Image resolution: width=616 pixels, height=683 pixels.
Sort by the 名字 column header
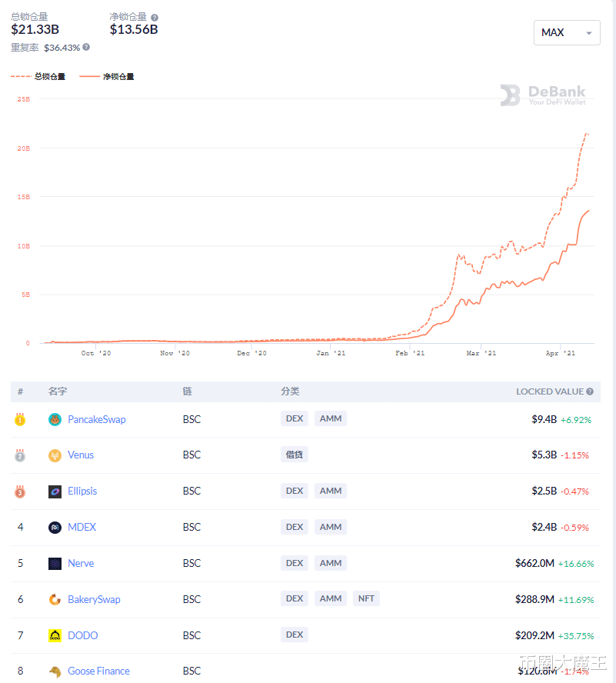(x=58, y=391)
